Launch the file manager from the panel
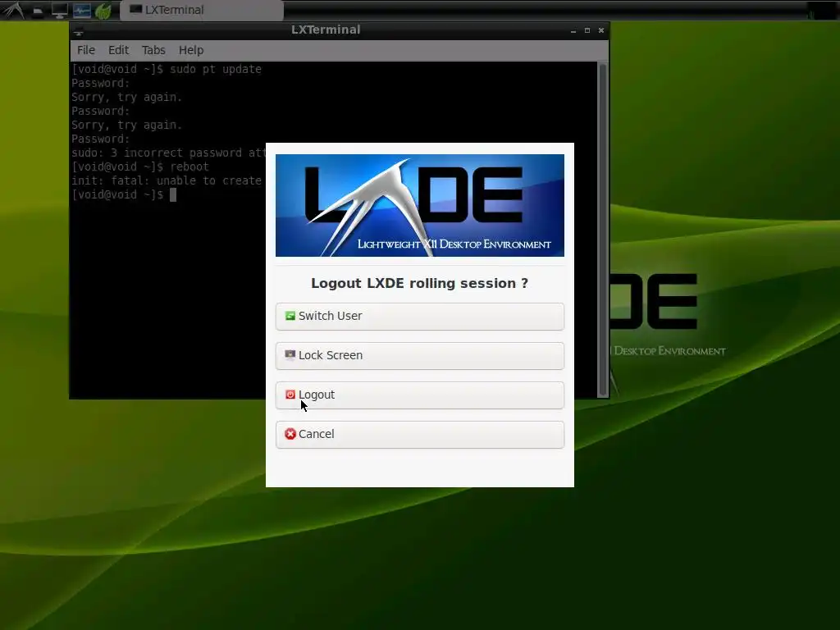 (38, 11)
